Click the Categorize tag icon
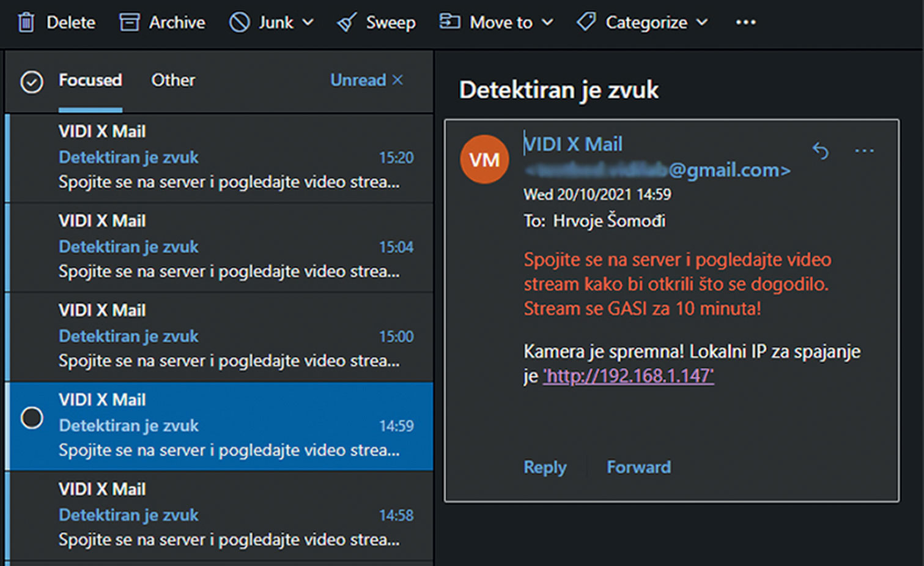Viewport: 924px width, 566px height. click(586, 23)
